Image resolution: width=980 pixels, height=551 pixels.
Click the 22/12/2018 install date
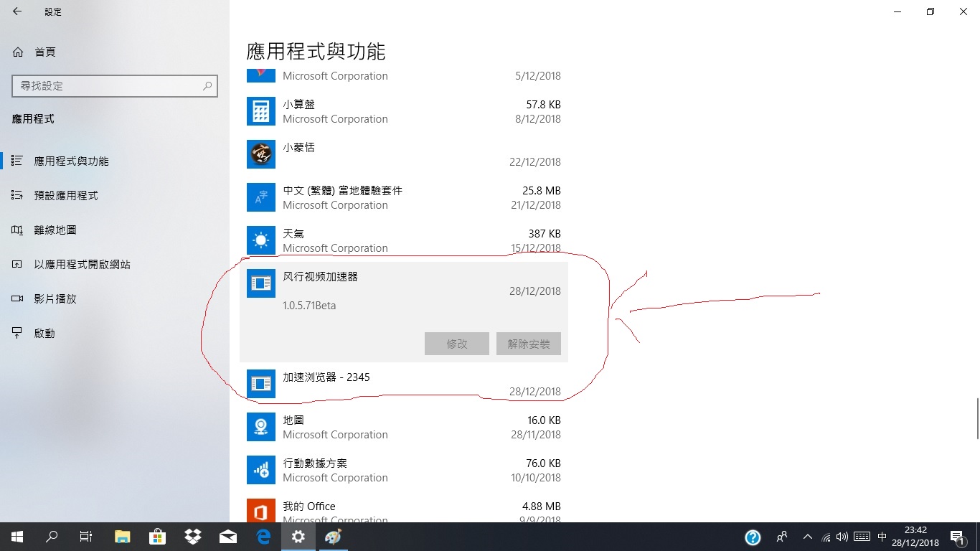(x=535, y=162)
